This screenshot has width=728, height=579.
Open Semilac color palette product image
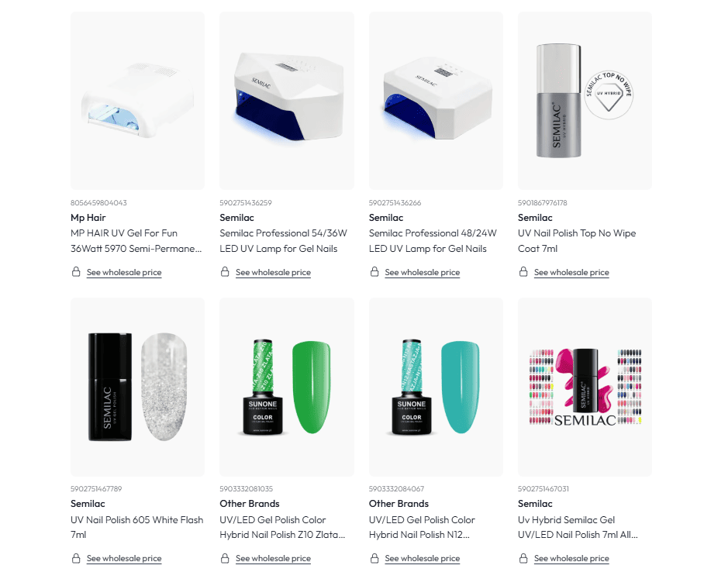(x=585, y=387)
